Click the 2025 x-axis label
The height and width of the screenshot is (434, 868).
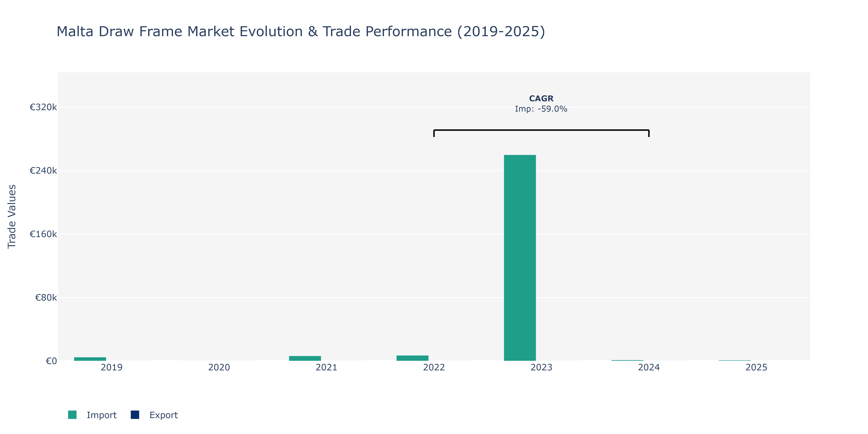[756, 367]
